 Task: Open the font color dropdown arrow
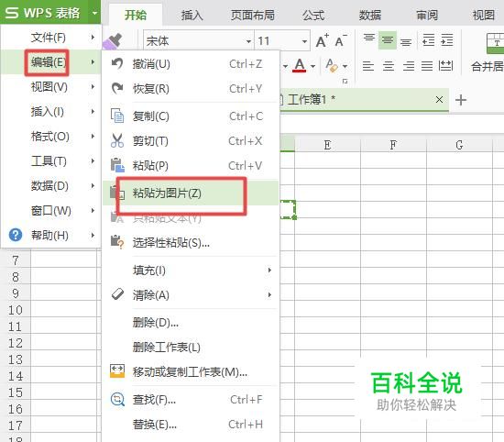coord(312,66)
